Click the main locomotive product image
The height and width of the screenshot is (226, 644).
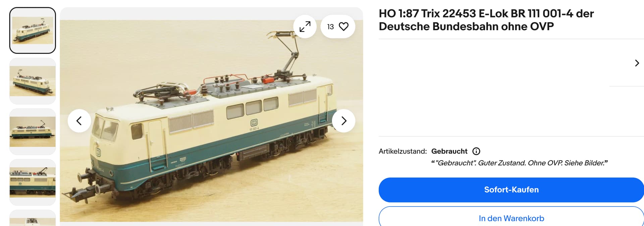[x=211, y=121]
